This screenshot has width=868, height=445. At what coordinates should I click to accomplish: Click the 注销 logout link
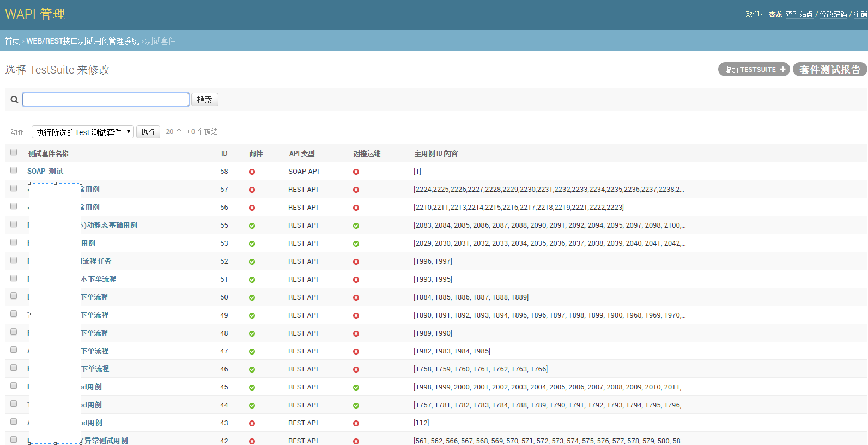(x=860, y=15)
